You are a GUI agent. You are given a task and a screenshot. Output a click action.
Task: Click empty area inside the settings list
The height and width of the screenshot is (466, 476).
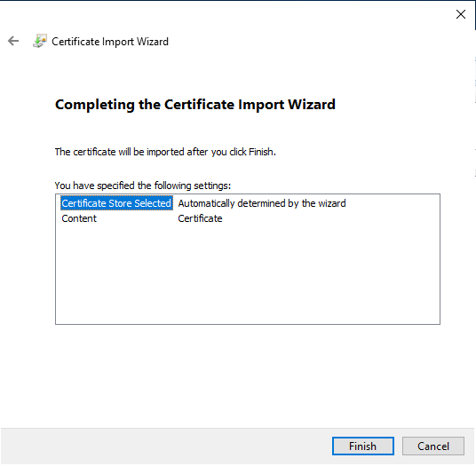pyautogui.click(x=248, y=273)
